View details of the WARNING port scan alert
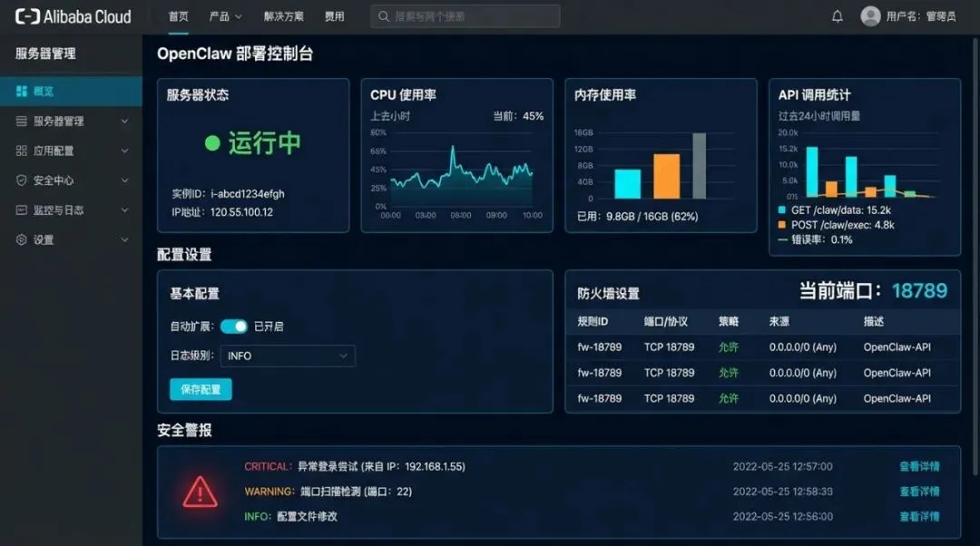The width and height of the screenshot is (980, 546). [x=919, y=492]
